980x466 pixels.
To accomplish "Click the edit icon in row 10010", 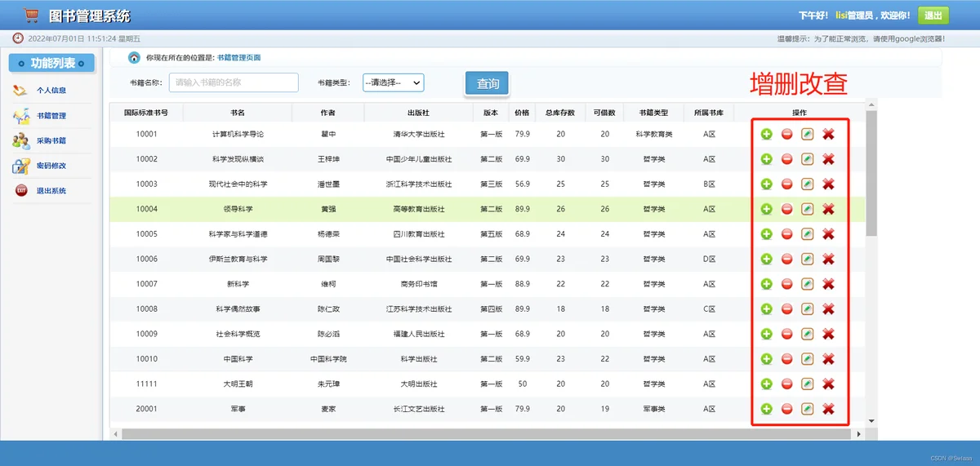I will pyautogui.click(x=808, y=359).
